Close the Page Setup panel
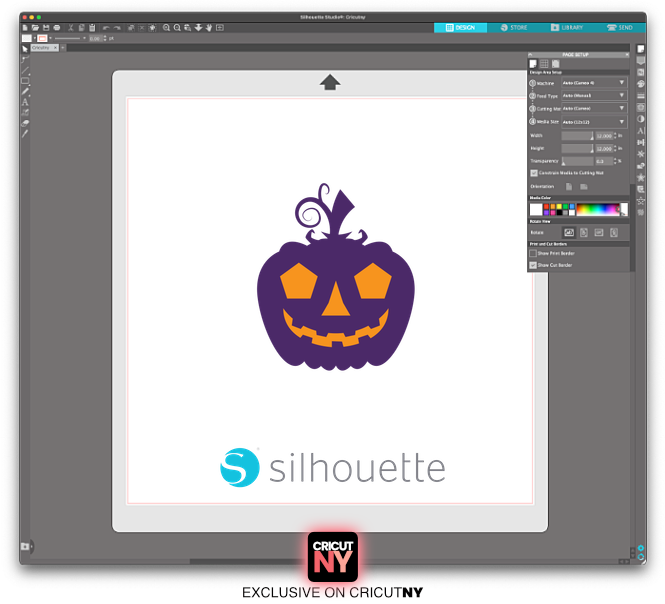This screenshot has height=604, width=665. (x=627, y=55)
